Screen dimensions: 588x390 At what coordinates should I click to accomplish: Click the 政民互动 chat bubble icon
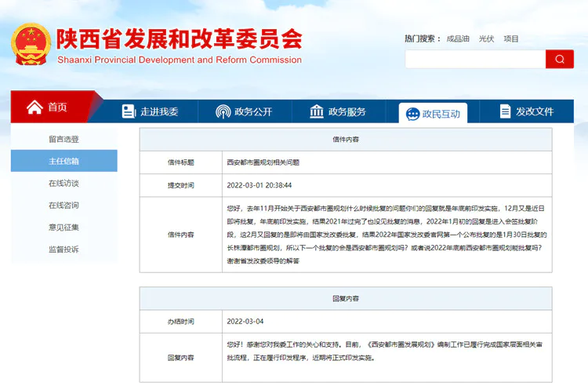click(x=412, y=114)
